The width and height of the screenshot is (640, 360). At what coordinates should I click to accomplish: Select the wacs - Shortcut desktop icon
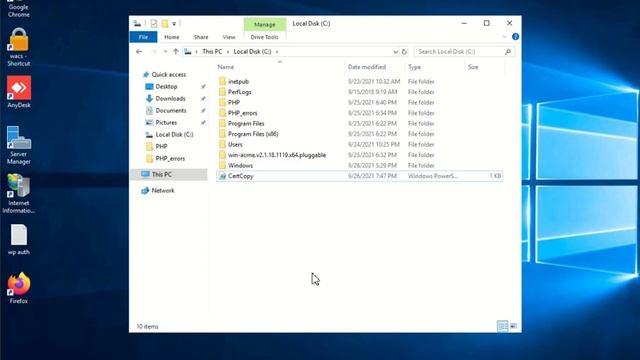19,47
